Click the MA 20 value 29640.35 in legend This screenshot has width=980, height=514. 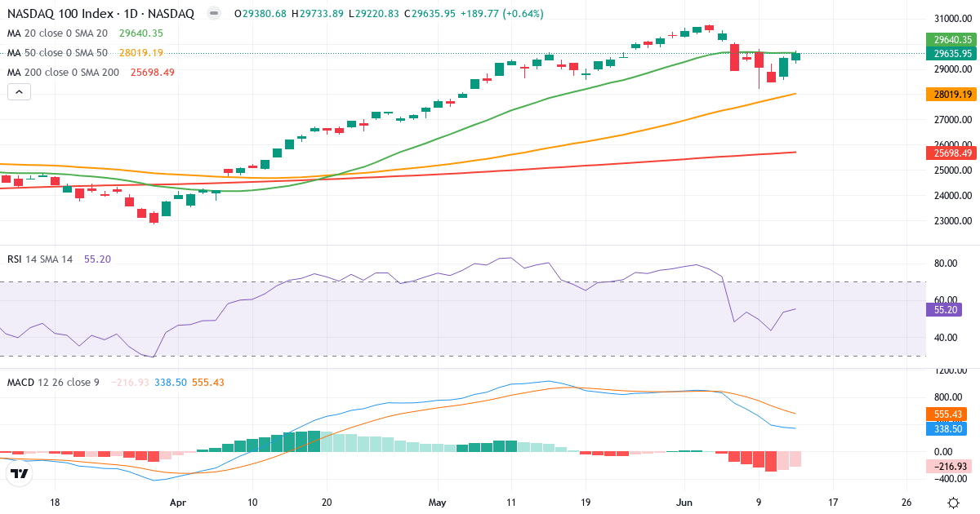(x=141, y=33)
